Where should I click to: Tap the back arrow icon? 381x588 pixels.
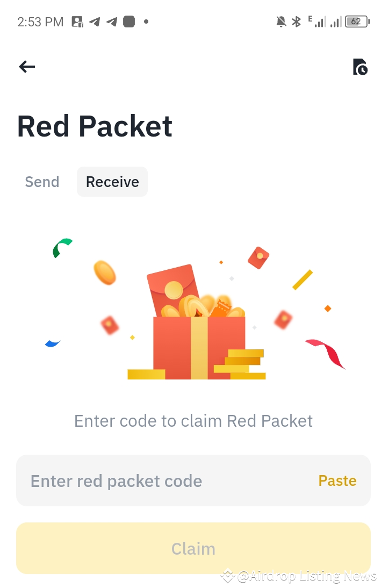[27, 67]
